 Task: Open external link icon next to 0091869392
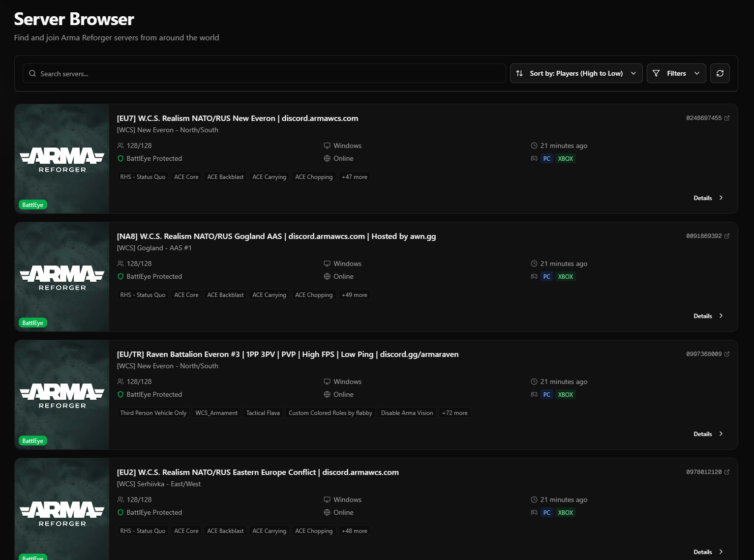click(x=727, y=236)
